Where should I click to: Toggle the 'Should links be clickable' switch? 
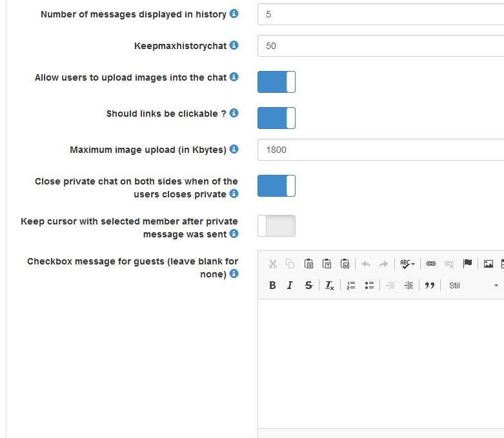coord(276,118)
